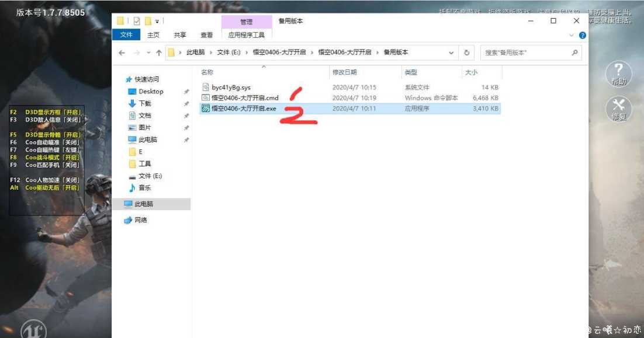Click the .cmd file icon

[x=205, y=97]
